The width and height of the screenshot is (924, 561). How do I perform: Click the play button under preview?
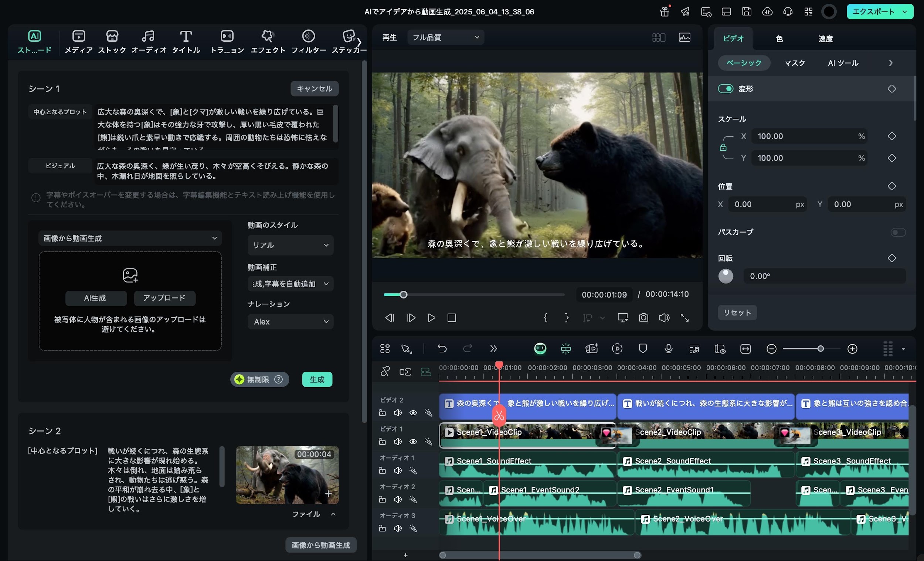point(431,318)
